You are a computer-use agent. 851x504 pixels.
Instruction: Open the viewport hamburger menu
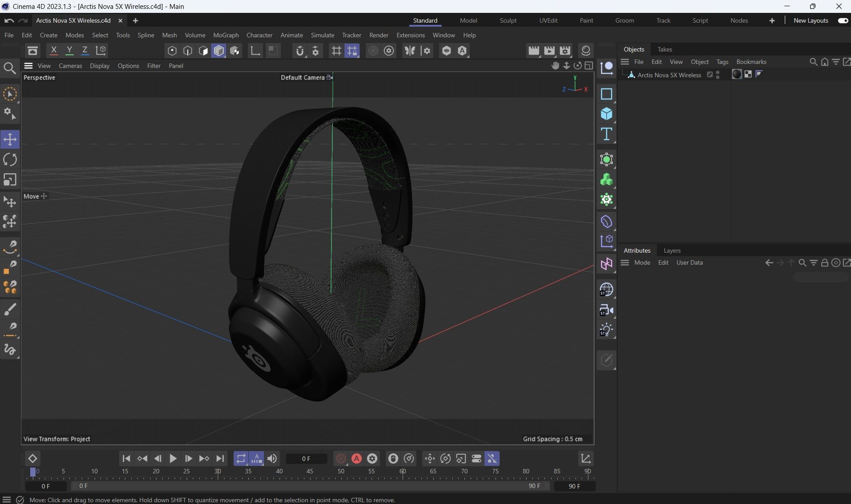(x=28, y=66)
